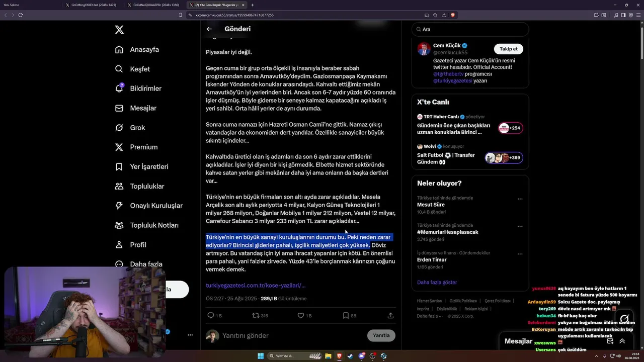Click the account options three dots
Screen dimensions: 644x362
[190, 335]
